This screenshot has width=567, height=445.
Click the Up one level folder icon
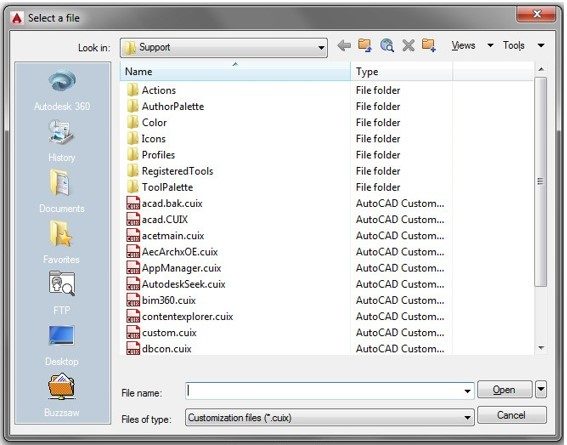coord(364,46)
